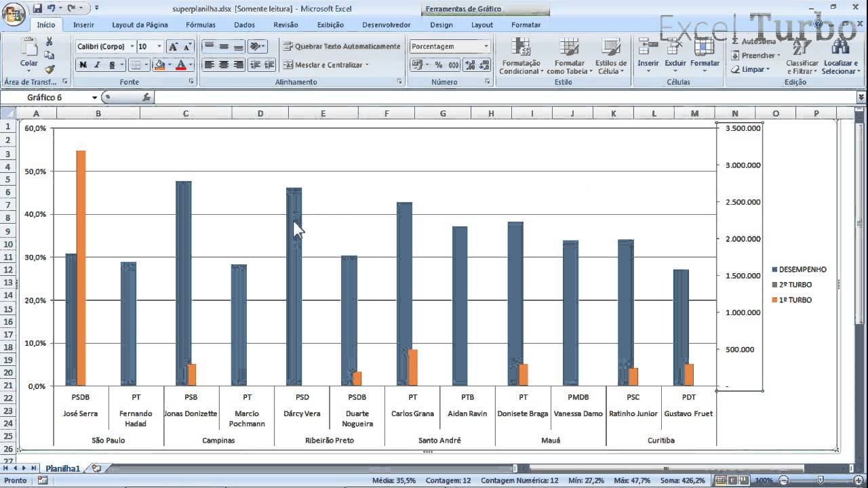Copy the selection
868x488 pixels.
tap(50, 55)
